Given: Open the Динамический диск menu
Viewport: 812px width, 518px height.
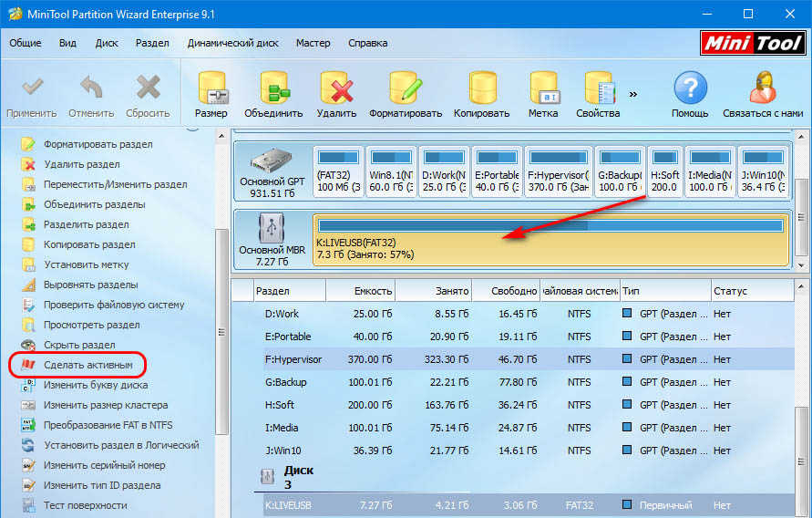Looking at the screenshot, I should [x=231, y=43].
